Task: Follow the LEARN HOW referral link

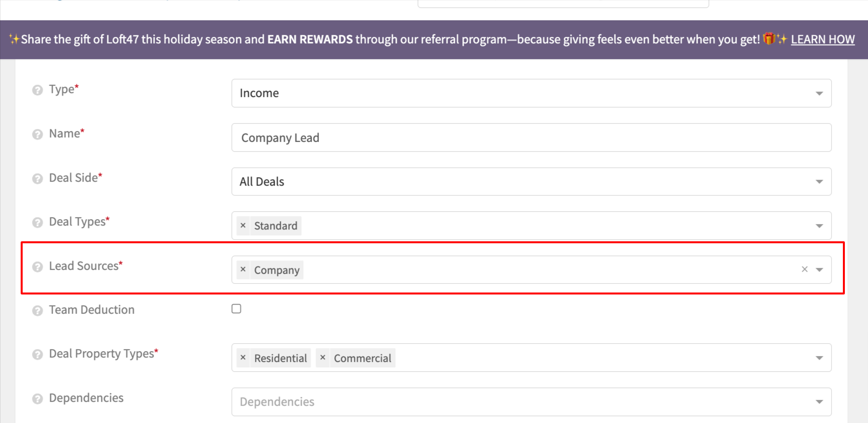Action: [823, 39]
